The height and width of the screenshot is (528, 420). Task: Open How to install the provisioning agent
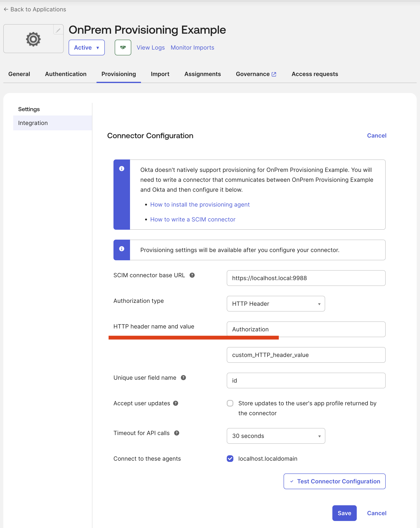pyautogui.click(x=200, y=205)
